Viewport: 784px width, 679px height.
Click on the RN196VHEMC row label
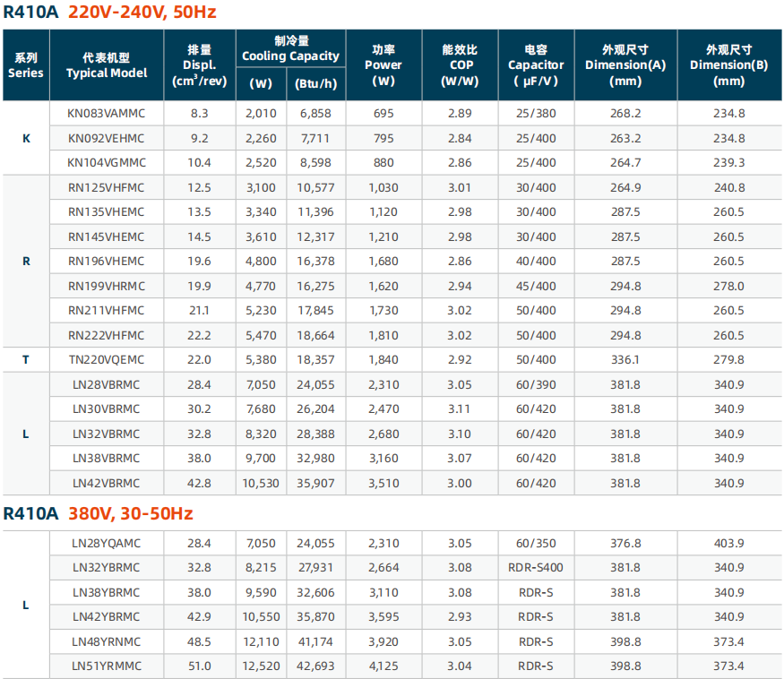106,262
